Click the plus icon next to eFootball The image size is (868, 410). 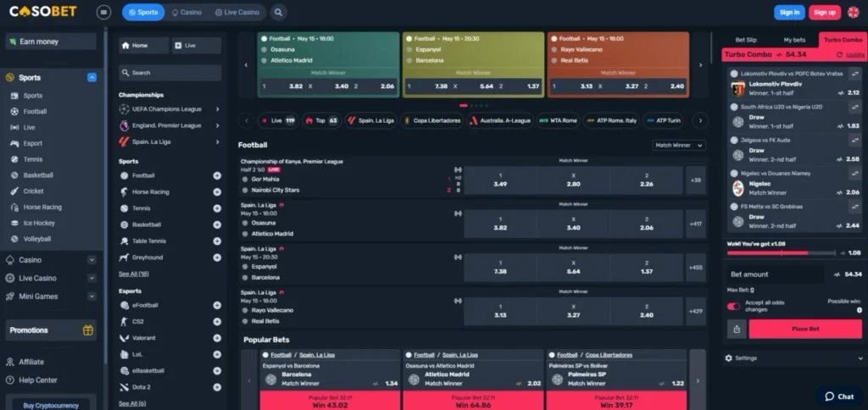click(217, 306)
